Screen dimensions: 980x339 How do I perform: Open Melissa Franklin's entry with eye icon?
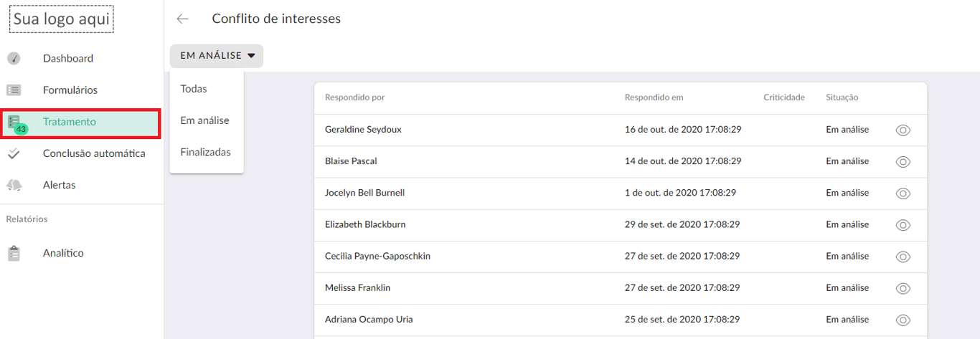(903, 287)
